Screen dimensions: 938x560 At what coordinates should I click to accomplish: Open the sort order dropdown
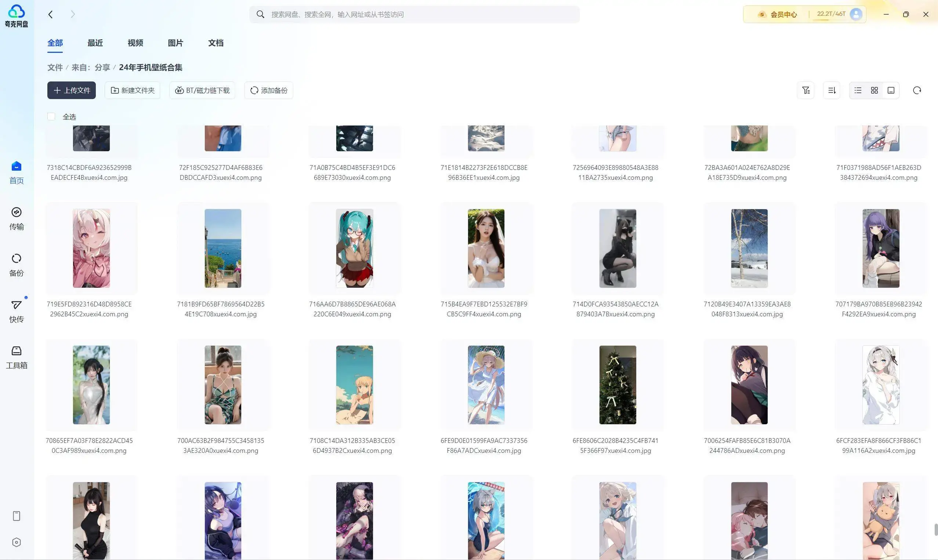tap(832, 90)
